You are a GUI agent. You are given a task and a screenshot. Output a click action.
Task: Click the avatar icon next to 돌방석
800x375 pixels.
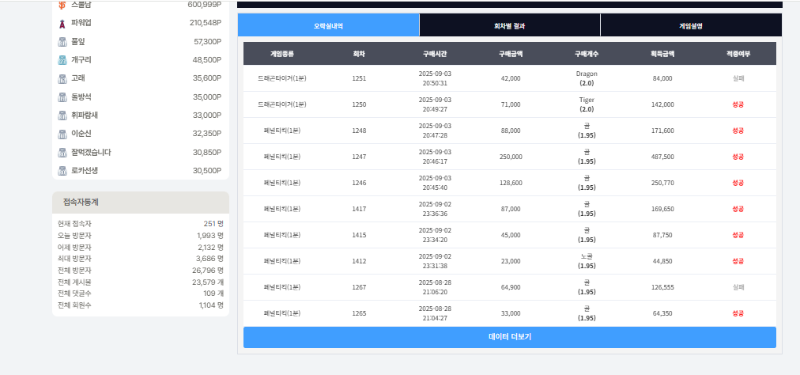coord(62,97)
